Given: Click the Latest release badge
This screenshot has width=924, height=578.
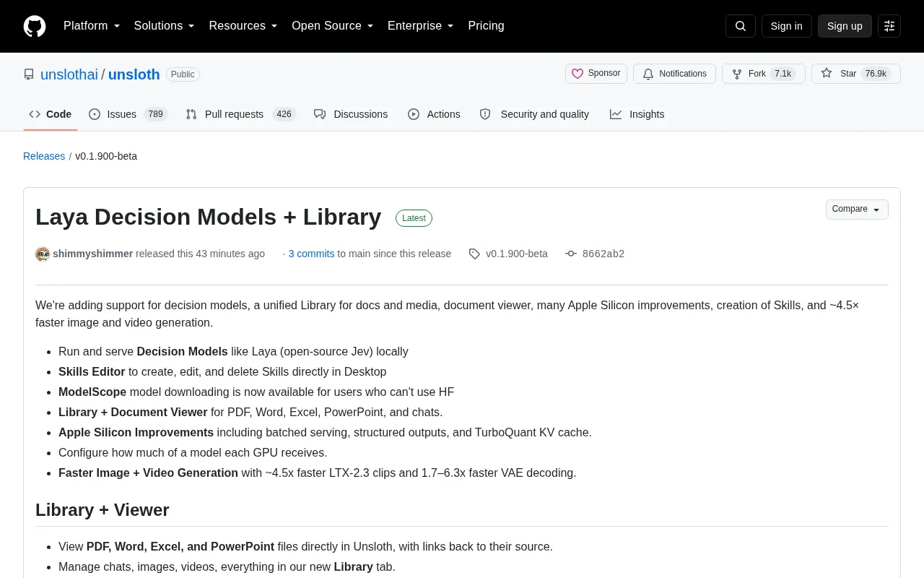Looking at the screenshot, I should click(414, 218).
